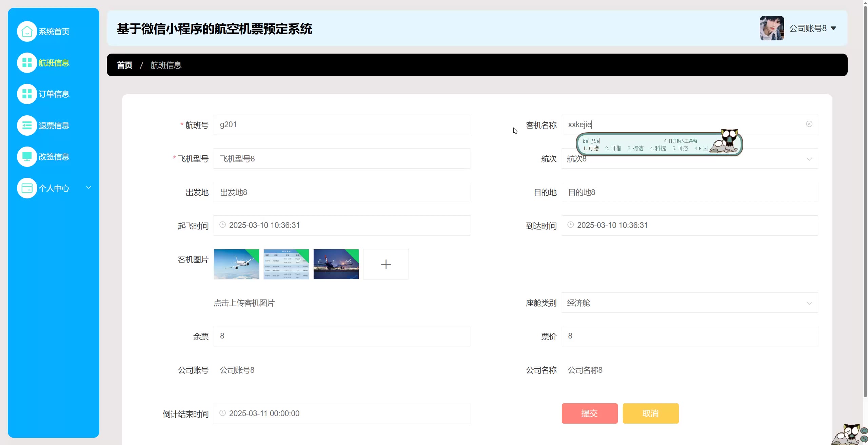This screenshot has width=868, height=445.
Task: Click the 票价 input field
Action: point(690,336)
